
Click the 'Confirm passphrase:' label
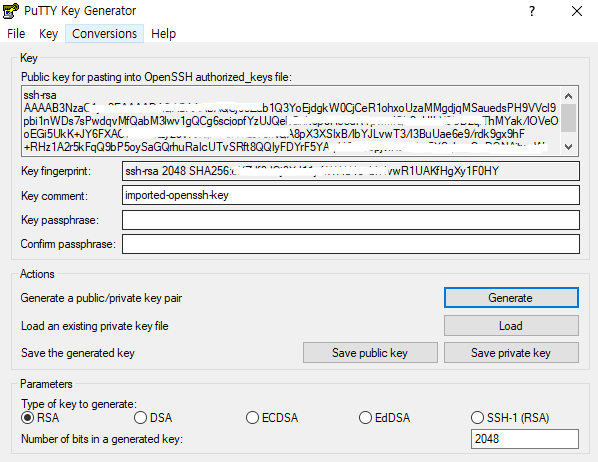(x=68, y=244)
